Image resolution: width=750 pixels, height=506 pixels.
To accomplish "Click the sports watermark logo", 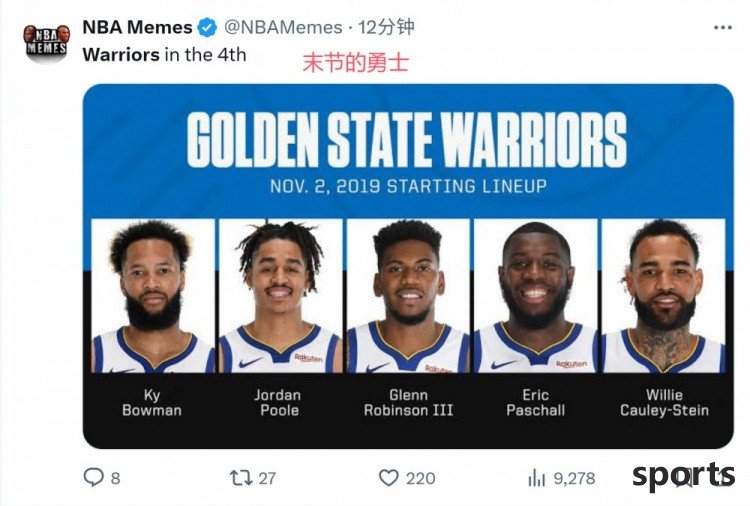I will pyautogui.click(x=684, y=475).
